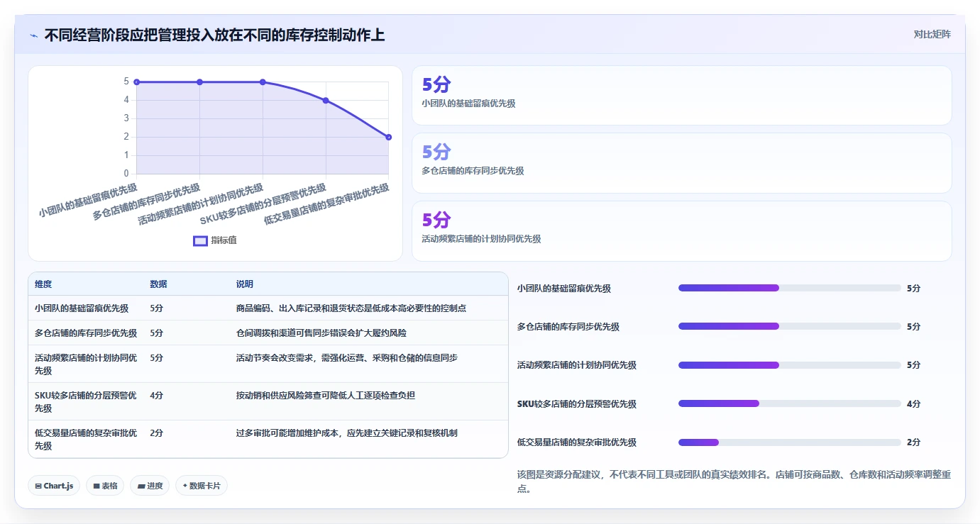Click the chart point at value 2 for 低交易量店铺
980x524 pixels.
pos(389,137)
